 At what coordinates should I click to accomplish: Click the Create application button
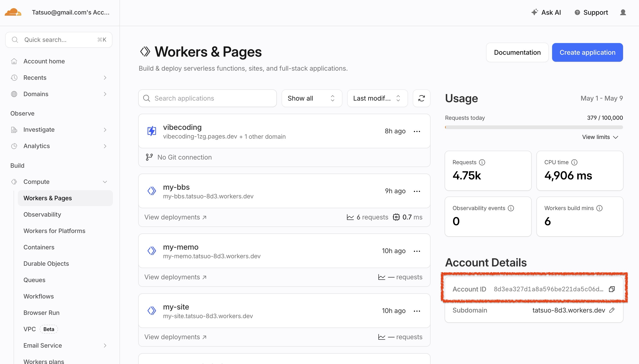coord(587,52)
